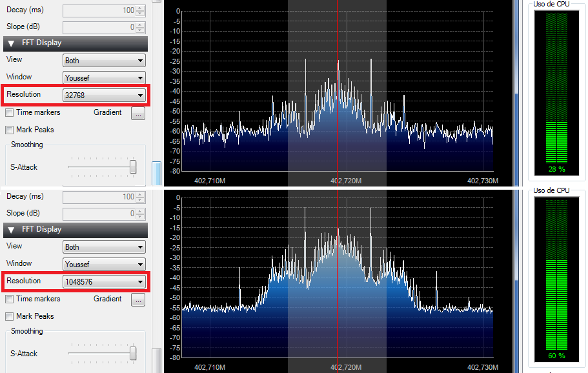Increase upper Decay value with spinner arrows

pyautogui.click(x=140, y=8)
